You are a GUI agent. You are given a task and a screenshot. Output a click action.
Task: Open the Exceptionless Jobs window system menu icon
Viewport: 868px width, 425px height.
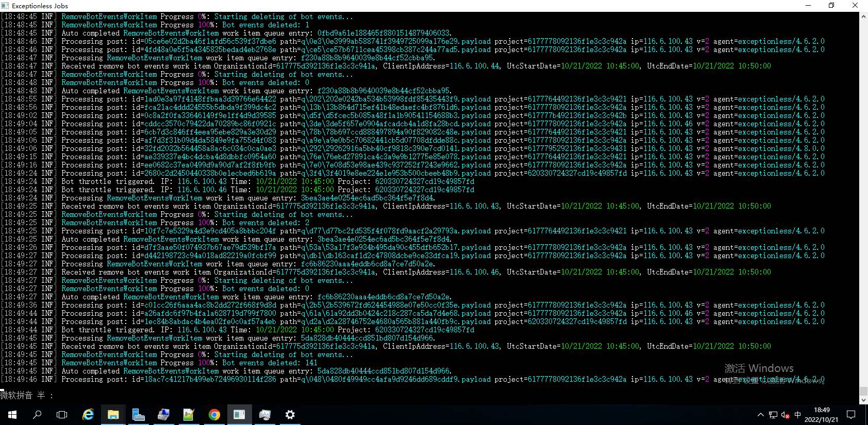click(x=5, y=6)
